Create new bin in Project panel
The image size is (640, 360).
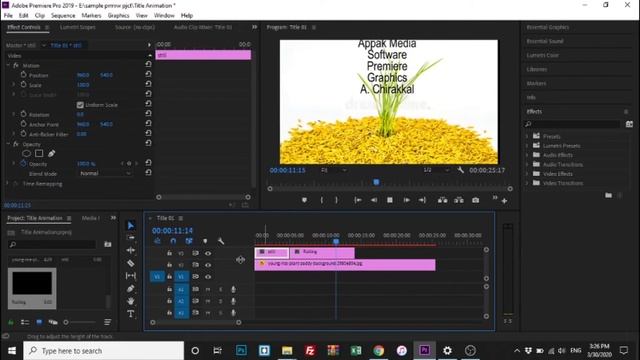(x=108, y=244)
